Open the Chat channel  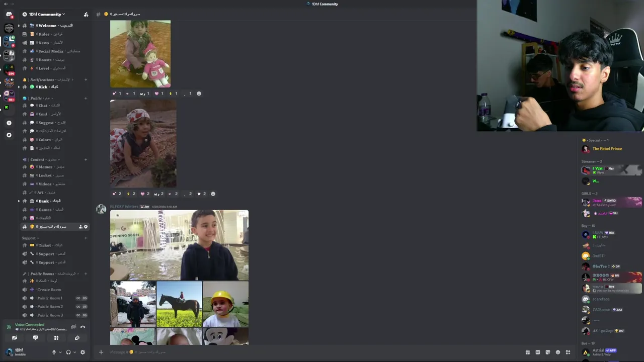55,106
